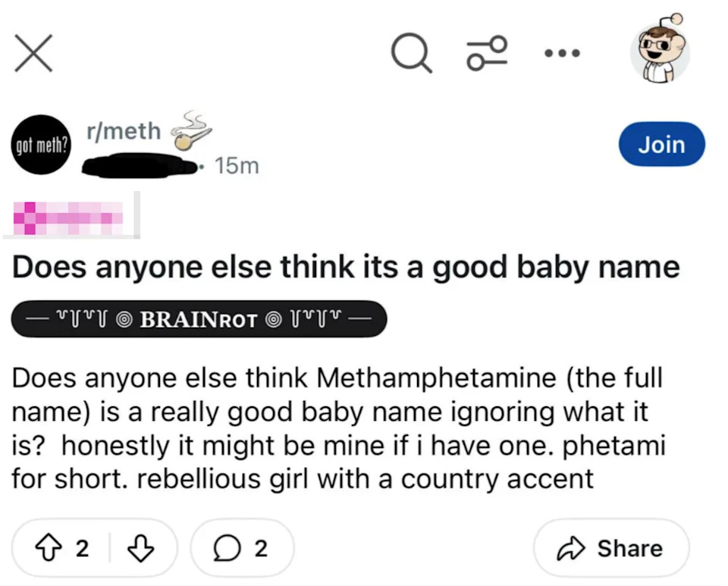Screen dimensions: 728x586
Task: Click the vote count between the arrows
Action: [82, 548]
